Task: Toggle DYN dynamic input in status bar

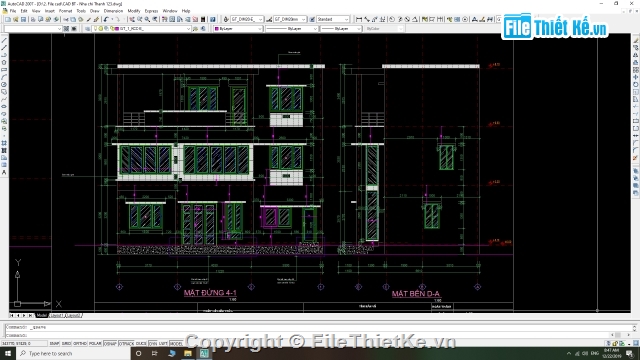Action: (x=153, y=344)
